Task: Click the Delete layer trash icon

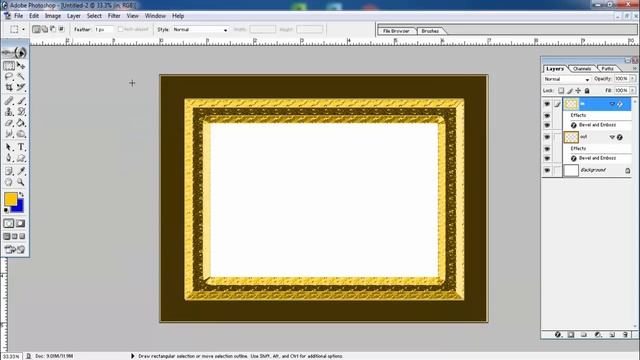Action: pyautogui.click(x=625, y=335)
